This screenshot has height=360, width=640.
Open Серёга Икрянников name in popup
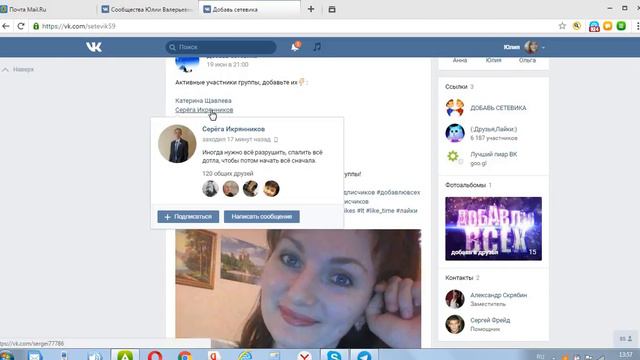coord(233,129)
